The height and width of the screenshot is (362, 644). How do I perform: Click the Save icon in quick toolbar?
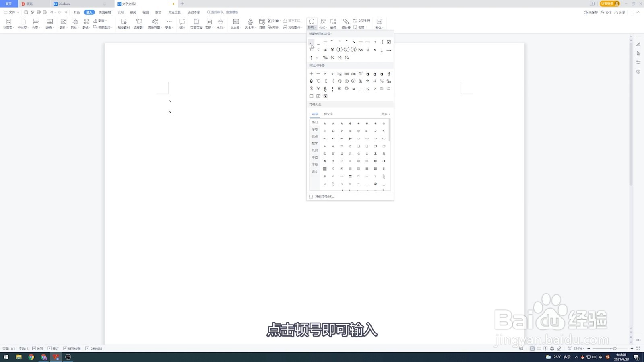(26, 12)
